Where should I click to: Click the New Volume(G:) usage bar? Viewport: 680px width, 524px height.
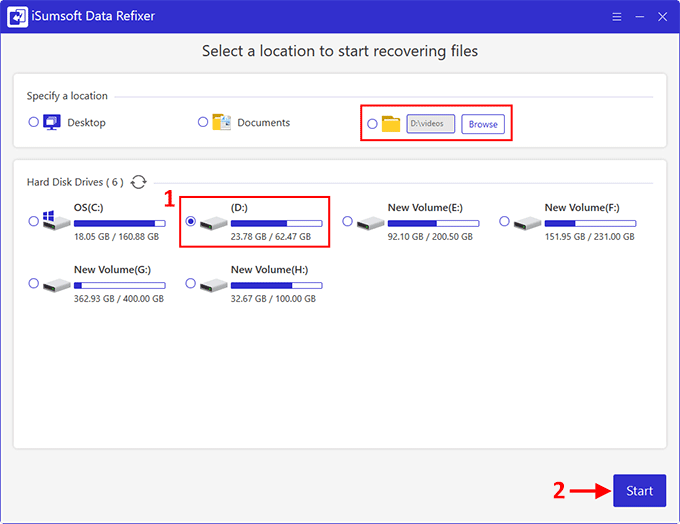120,285
